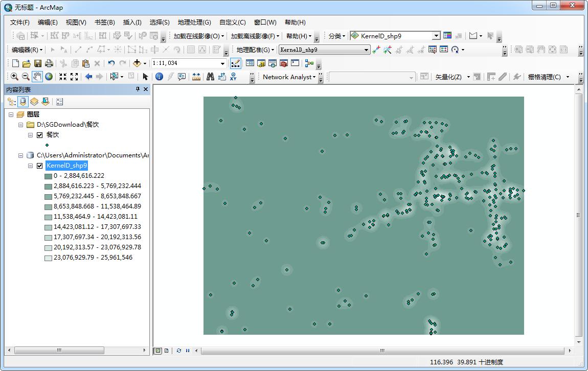The height and width of the screenshot is (371, 588).
Task: Toggle the KernelD_shp9 layer checkbox
Action: 39,166
